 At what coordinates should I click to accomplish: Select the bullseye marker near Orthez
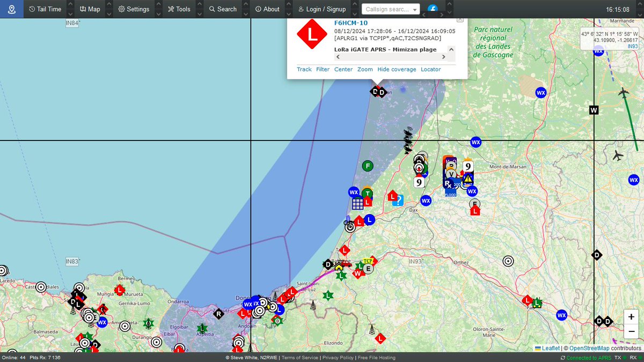pyautogui.click(x=508, y=261)
